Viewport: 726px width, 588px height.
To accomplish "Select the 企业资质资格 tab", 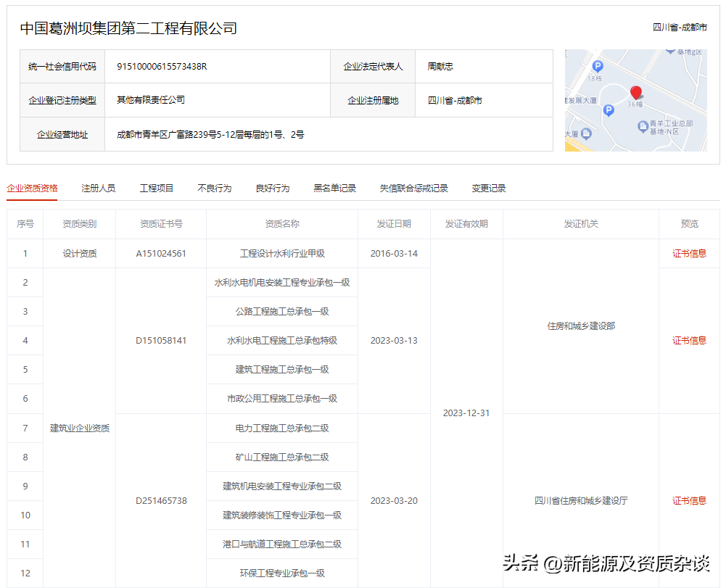I will coord(32,188).
